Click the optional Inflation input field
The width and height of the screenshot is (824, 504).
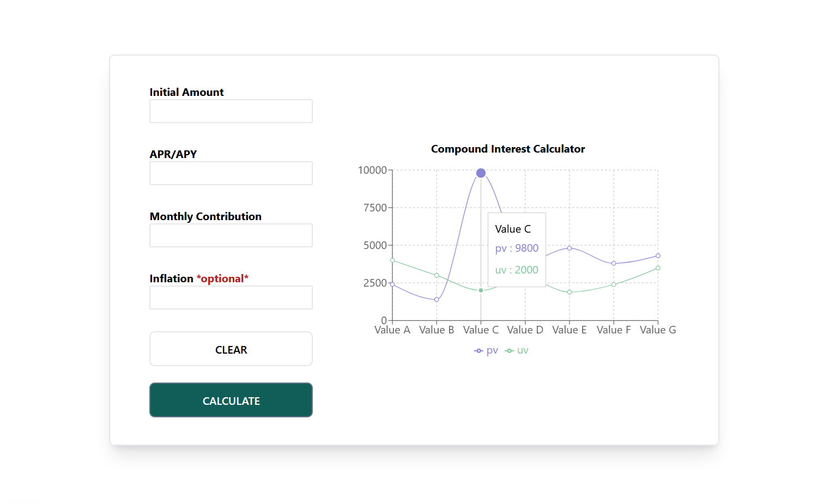coord(231,297)
